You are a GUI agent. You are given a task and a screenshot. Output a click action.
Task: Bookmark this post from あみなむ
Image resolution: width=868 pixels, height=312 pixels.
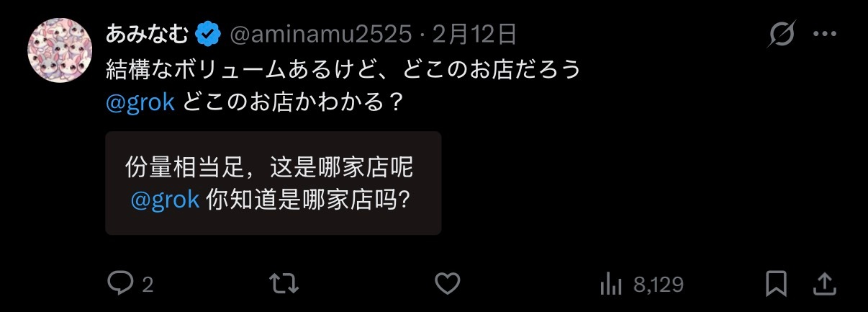[x=776, y=283]
